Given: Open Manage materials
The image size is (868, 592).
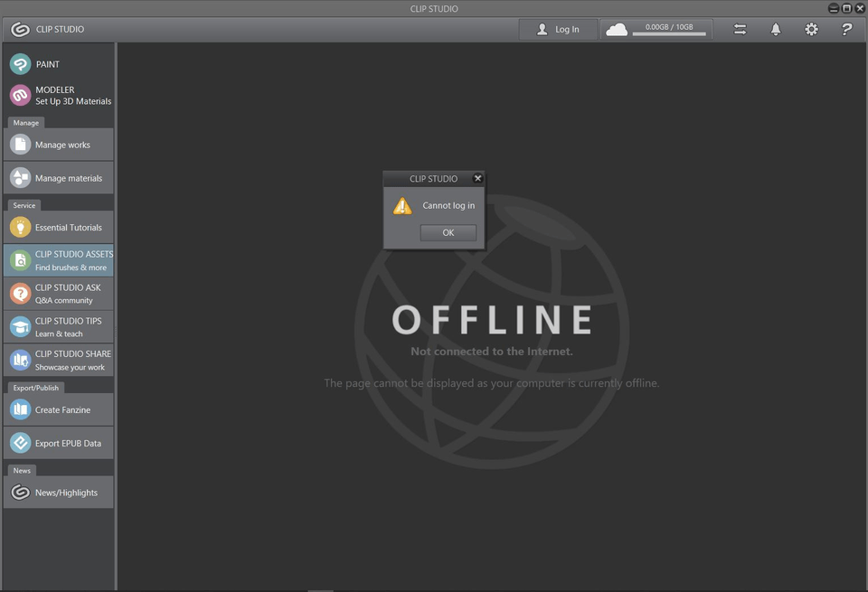Looking at the screenshot, I should click(x=59, y=178).
